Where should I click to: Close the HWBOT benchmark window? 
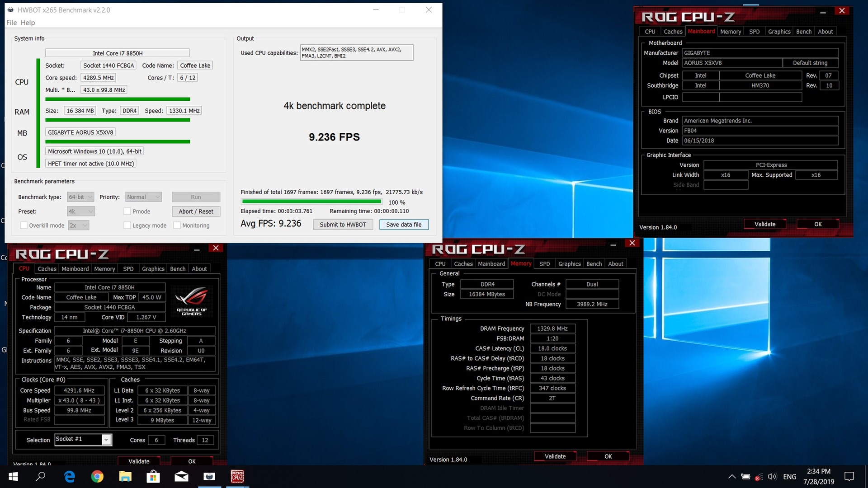click(x=429, y=10)
